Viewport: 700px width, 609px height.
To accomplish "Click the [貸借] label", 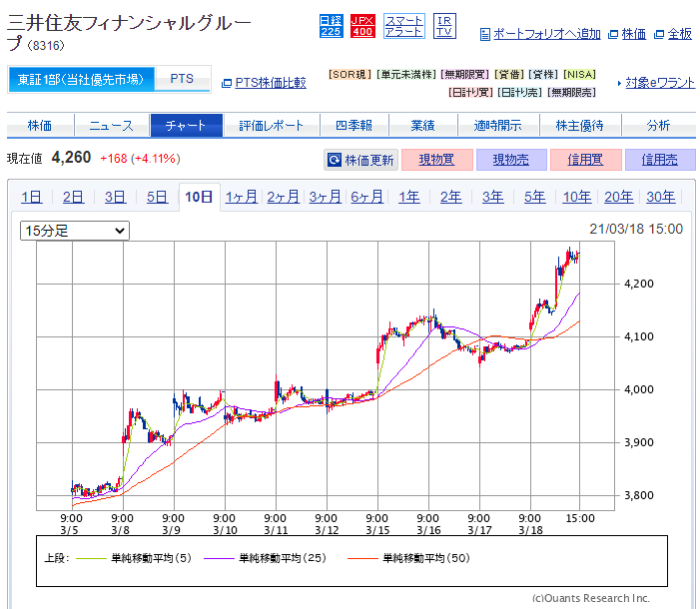I will tap(509, 75).
